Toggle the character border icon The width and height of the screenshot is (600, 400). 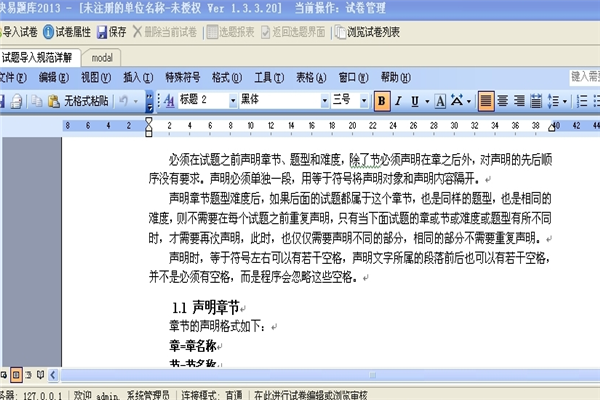440,101
